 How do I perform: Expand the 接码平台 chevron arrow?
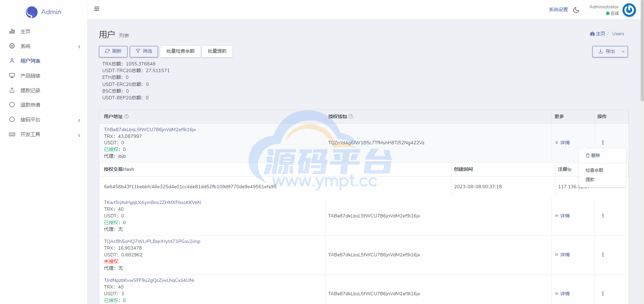[x=79, y=120]
